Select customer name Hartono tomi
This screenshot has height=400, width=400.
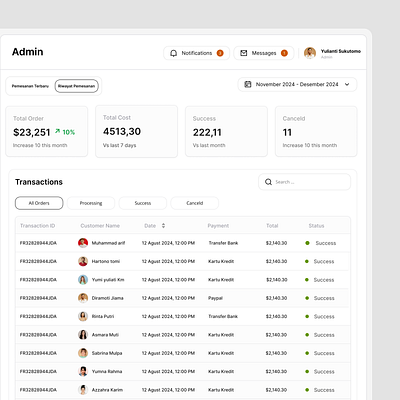[x=106, y=261]
